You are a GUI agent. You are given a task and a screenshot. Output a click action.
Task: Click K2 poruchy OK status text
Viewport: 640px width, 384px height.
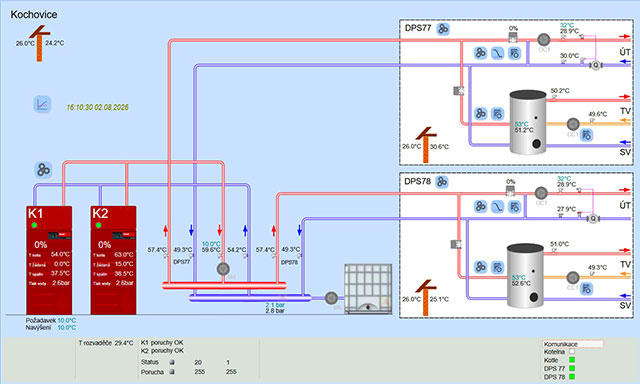162,351
